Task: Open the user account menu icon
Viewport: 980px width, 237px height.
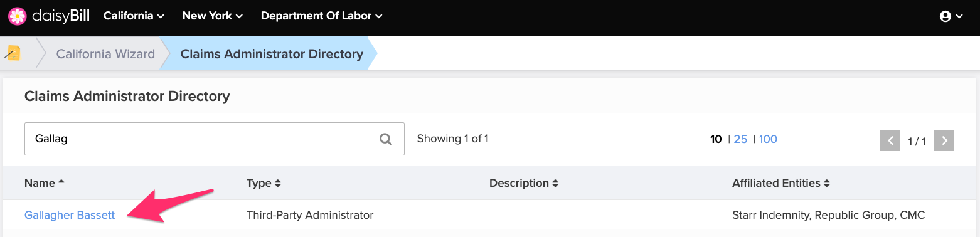Action: [951, 17]
